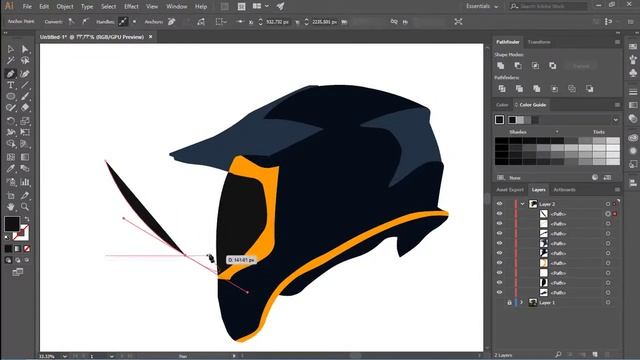Select the Paintbrush tool

click(25, 96)
